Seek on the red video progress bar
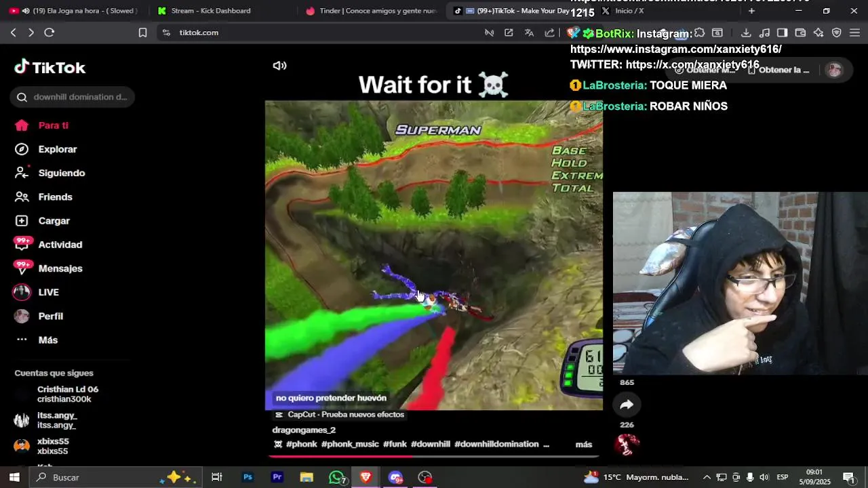This screenshot has height=488, width=868. [434, 455]
